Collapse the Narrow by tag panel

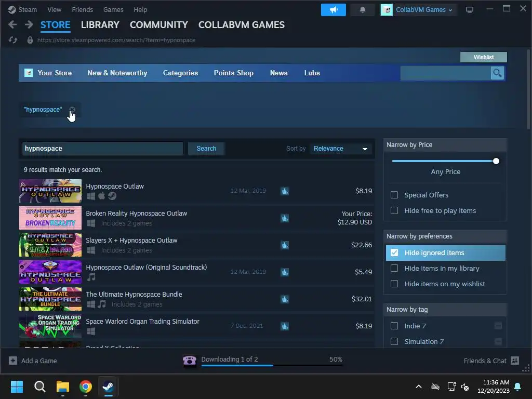pos(445,310)
